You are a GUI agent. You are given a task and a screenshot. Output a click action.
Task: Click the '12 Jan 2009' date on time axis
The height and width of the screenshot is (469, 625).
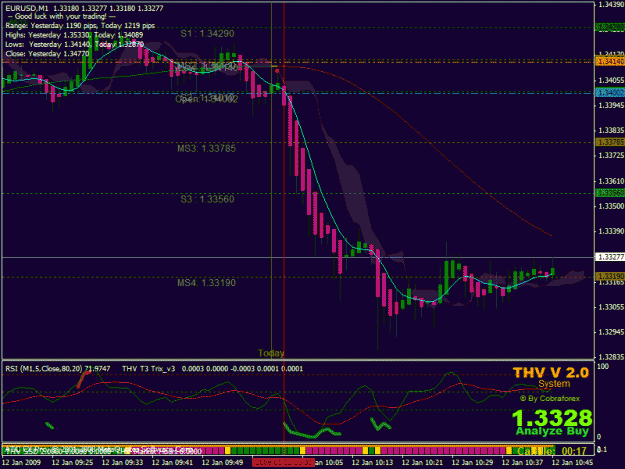point(21,462)
